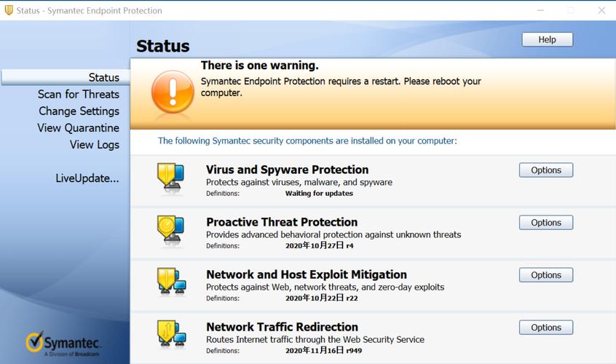Click the Help button
The height and width of the screenshot is (364, 616).
pos(547,39)
